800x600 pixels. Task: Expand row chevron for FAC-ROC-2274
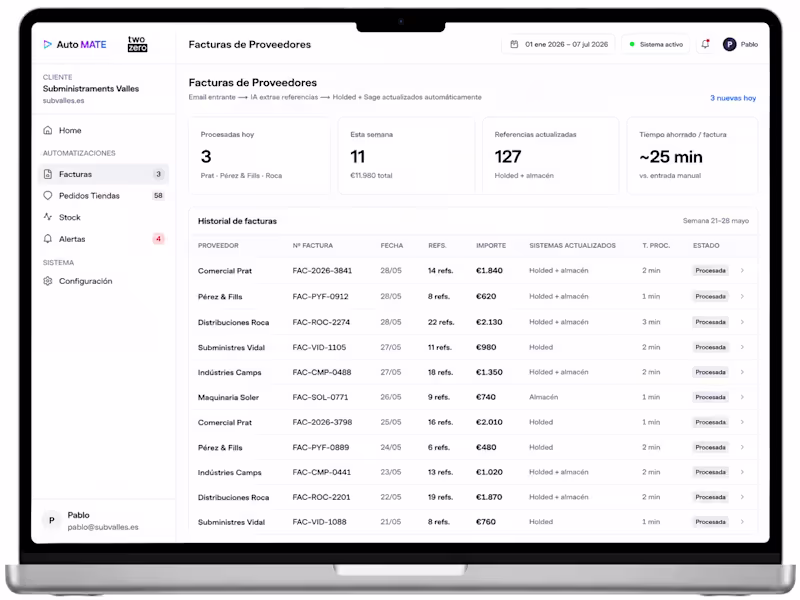[x=742, y=322]
